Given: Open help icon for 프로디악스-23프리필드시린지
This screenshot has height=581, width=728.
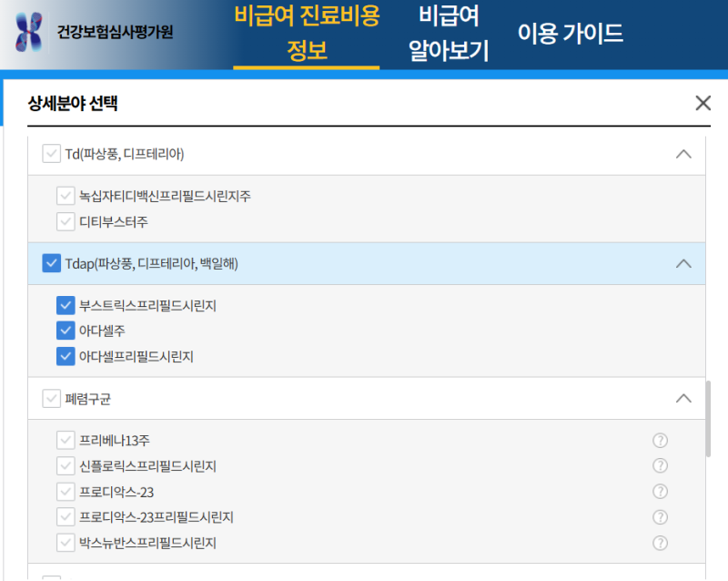Looking at the screenshot, I should [660, 517].
